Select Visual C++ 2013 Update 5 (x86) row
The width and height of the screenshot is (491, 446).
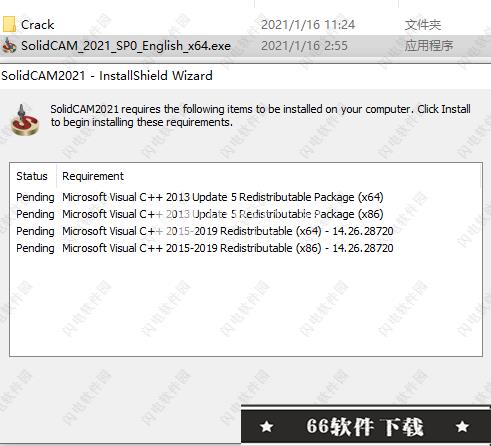pyautogui.click(x=200, y=214)
